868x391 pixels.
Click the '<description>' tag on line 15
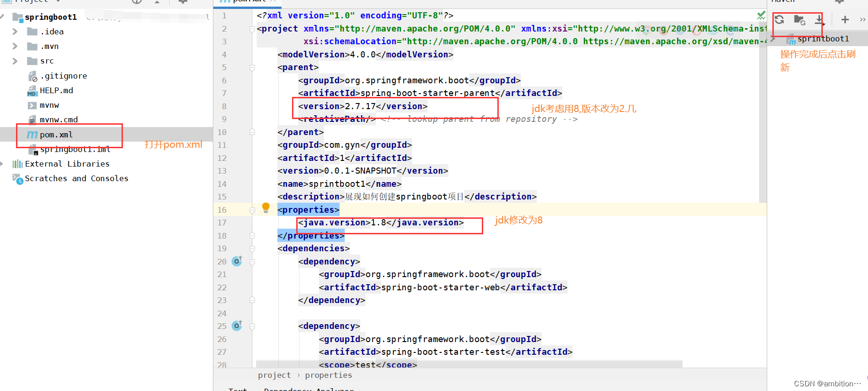(x=311, y=197)
